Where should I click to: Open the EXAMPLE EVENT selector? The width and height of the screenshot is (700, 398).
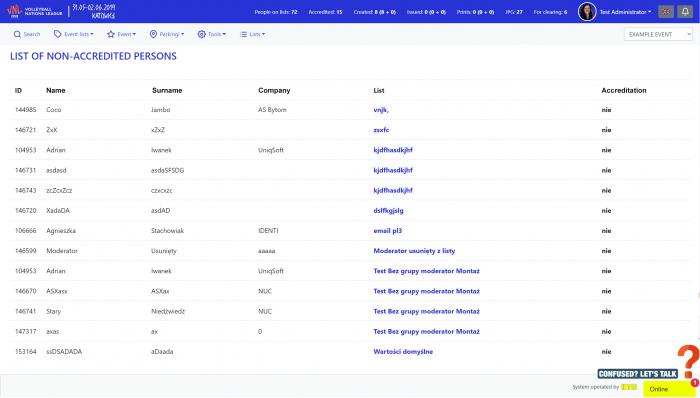[x=658, y=34]
